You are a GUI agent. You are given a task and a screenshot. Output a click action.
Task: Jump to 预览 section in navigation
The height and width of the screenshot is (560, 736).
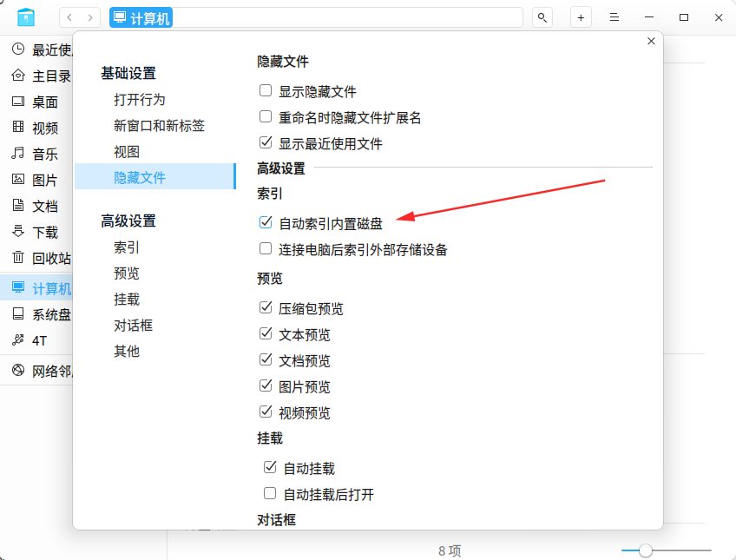tap(127, 273)
